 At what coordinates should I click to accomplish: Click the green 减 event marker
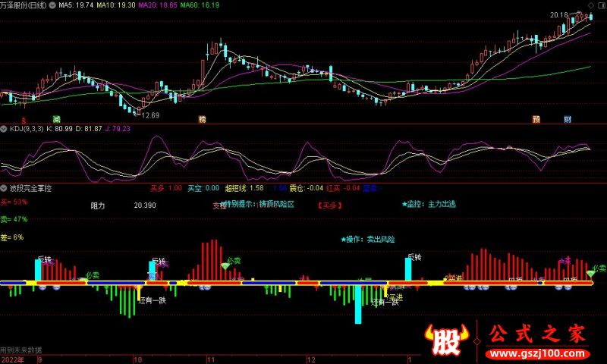[56, 119]
